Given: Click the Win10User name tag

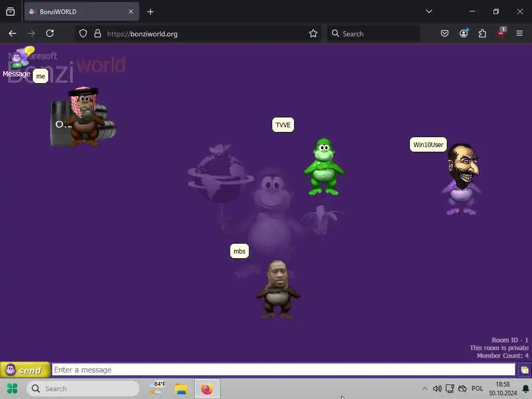Looking at the screenshot, I should [428, 144].
